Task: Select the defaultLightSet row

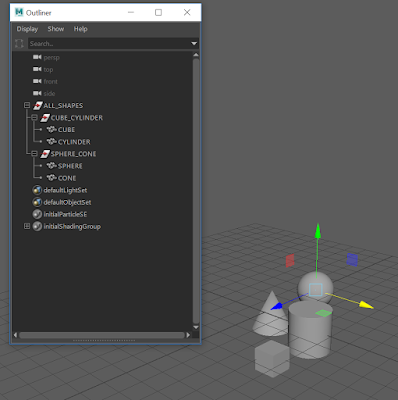Action: pyautogui.click(x=102, y=190)
